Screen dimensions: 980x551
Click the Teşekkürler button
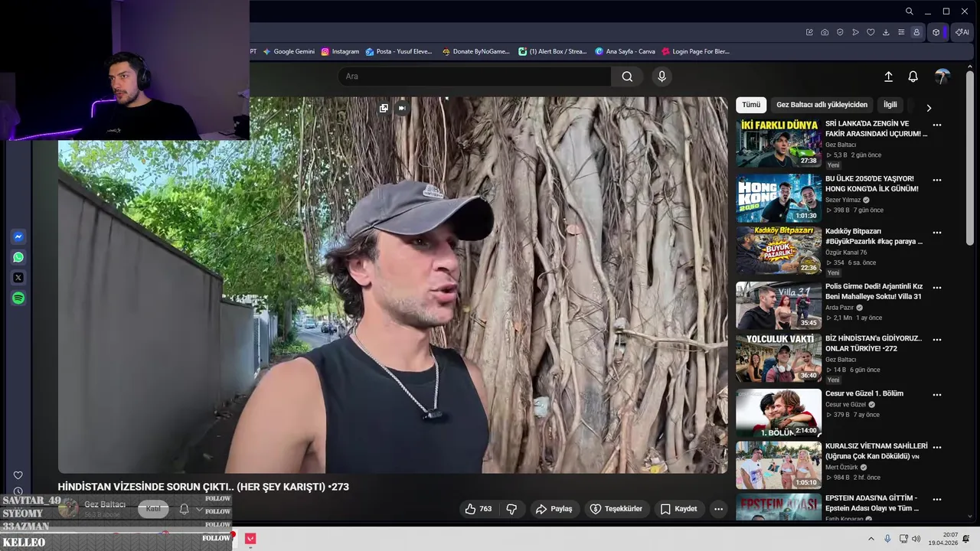pyautogui.click(x=618, y=509)
